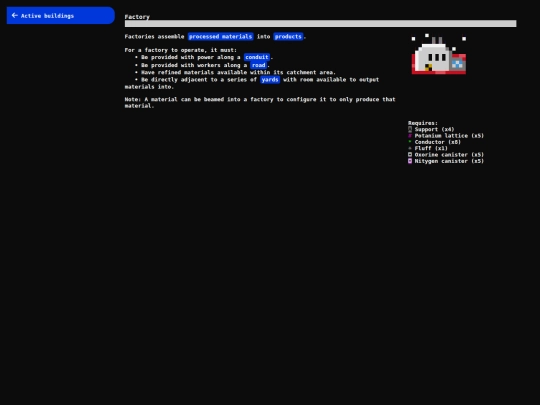The width and height of the screenshot is (540, 405).
Task: Click 'For a factory to operate' line
Action: pos(180,50)
